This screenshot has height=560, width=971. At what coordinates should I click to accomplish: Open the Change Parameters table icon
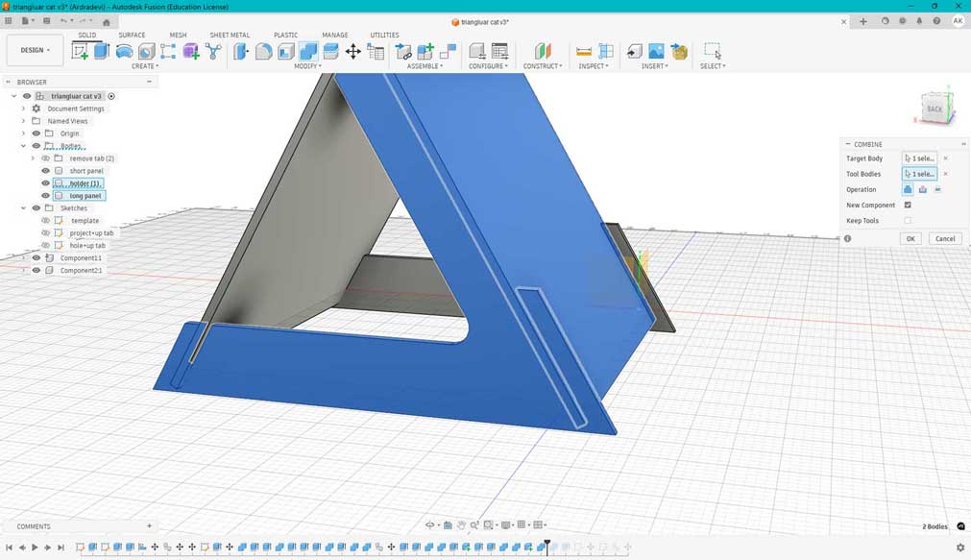pyautogui.click(x=376, y=51)
